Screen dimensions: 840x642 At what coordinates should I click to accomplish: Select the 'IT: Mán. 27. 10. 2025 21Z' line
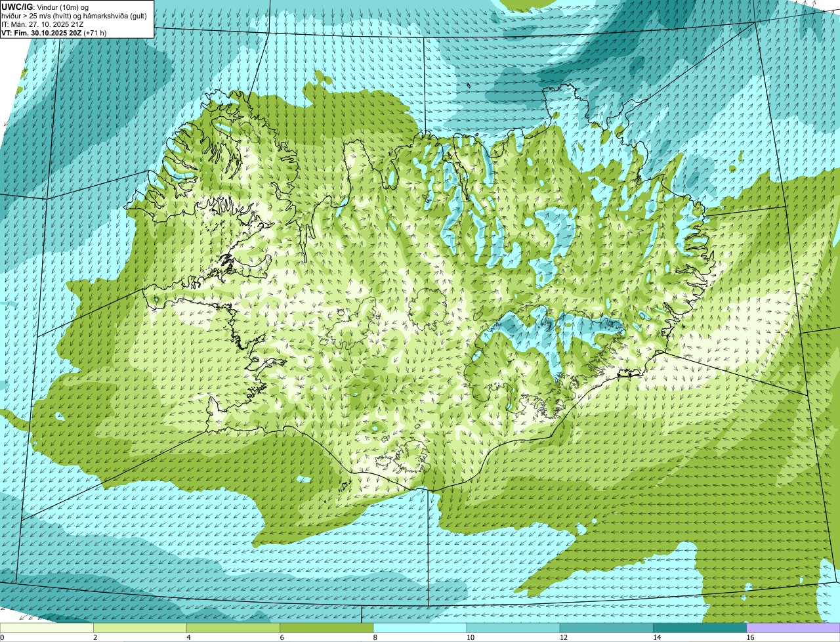click(43, 24)
